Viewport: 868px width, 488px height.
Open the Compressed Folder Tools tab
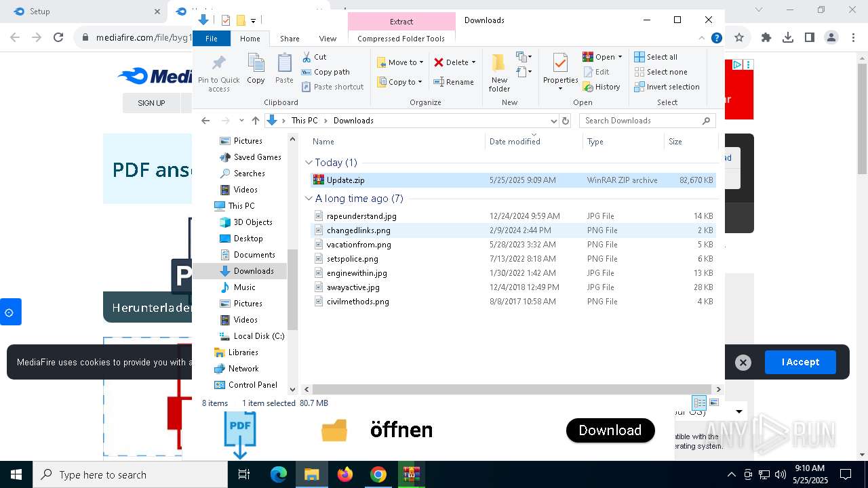click(x=401, y=39)
